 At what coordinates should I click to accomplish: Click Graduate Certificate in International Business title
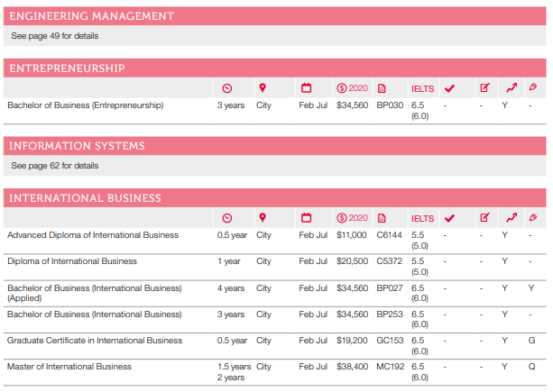[x=95, y=341]
